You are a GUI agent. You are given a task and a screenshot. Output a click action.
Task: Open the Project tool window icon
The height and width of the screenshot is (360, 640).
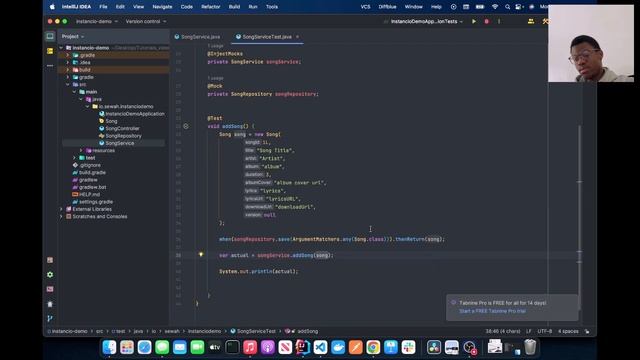(x=50, y=36)
